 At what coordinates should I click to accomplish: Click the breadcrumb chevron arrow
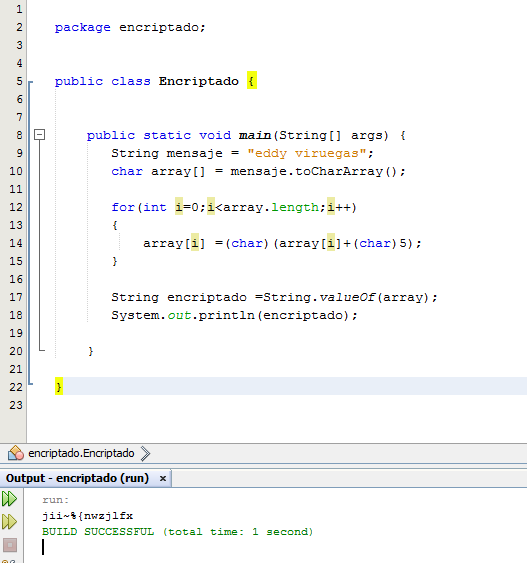[145, 453]
